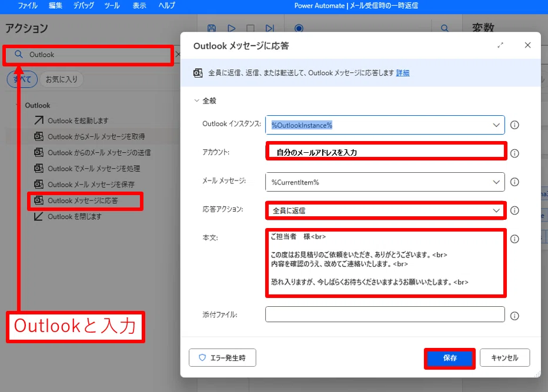Click Outlook icon in dialog description banner

coord(198,73)
